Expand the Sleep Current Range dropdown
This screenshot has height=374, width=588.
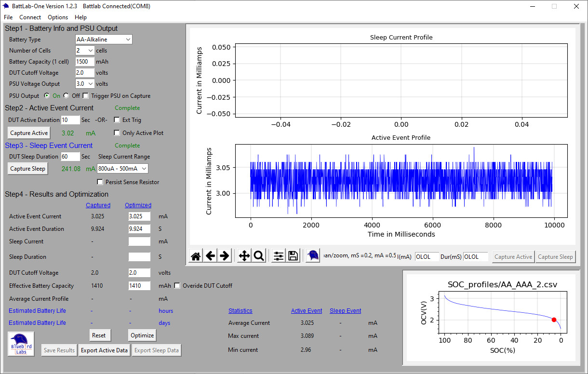tap(122, 169)
